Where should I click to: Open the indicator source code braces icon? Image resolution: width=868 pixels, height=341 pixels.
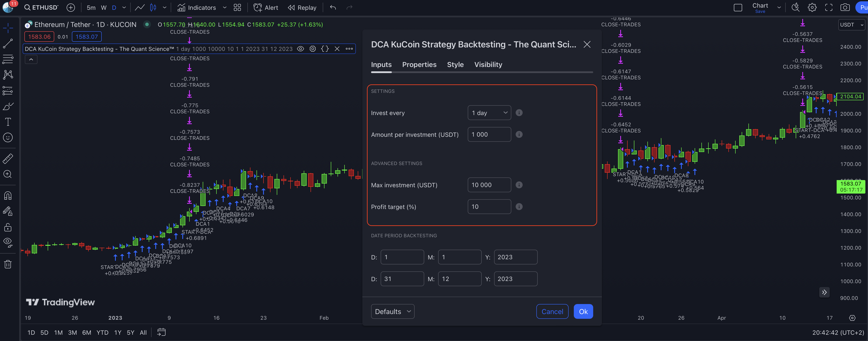pos(324,49)
